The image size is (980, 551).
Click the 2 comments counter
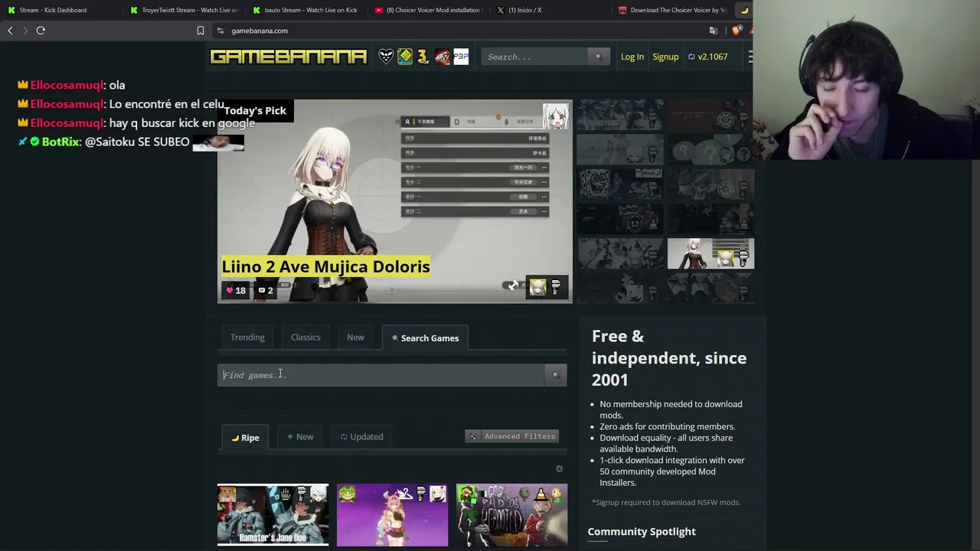[265, 290]
